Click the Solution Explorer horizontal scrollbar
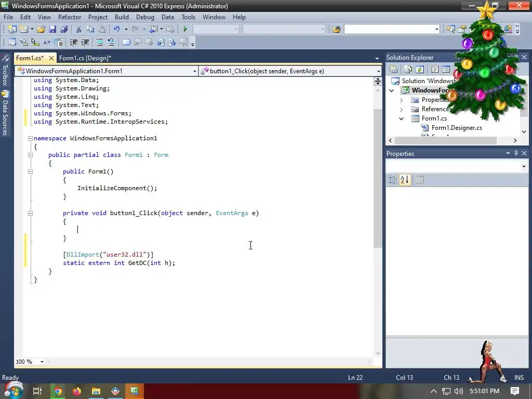The image size is (532, 399). 446,140
